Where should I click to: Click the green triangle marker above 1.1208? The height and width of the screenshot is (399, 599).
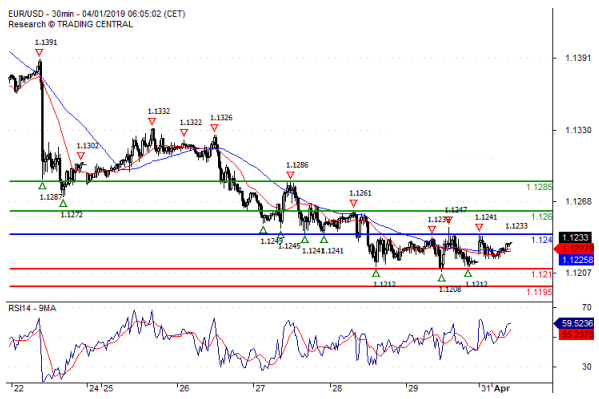coord(442,278)
